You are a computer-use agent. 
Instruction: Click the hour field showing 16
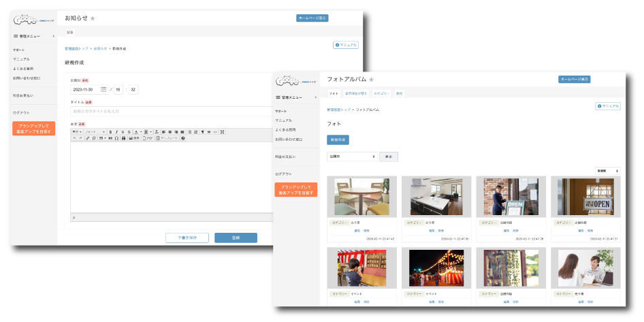(x=118, y=89)
